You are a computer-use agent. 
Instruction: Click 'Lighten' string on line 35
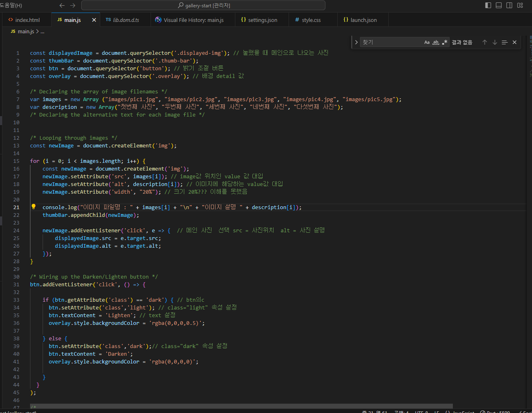pyautogui.click(x=119, y=316)
